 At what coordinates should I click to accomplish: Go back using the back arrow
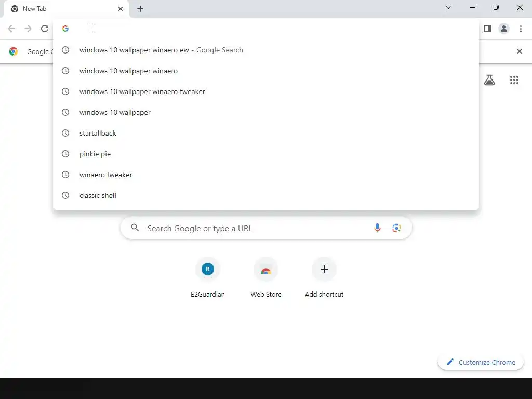(11, 29)
